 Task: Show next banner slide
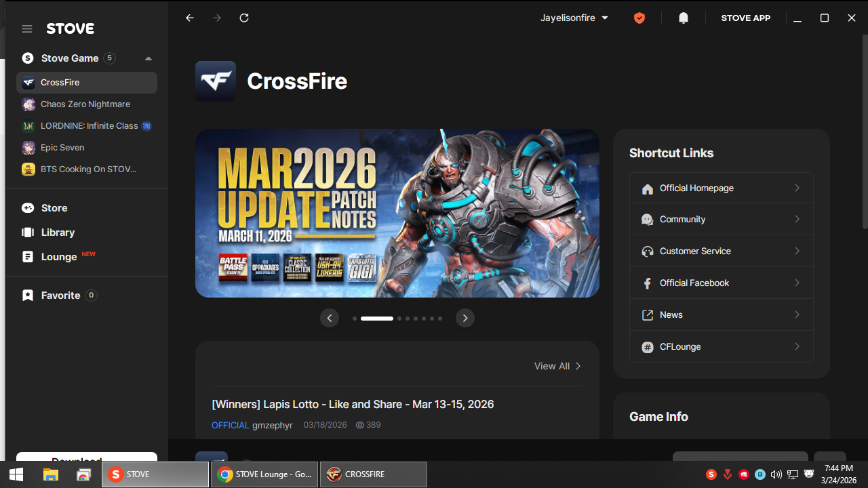click(x=465, y=318)
